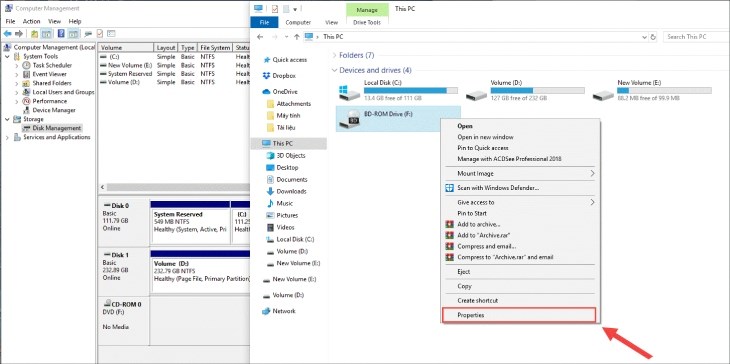Click 3D Objects icon in navigation pane
This screenshot has width=730, height=364.
click(270, 155)
